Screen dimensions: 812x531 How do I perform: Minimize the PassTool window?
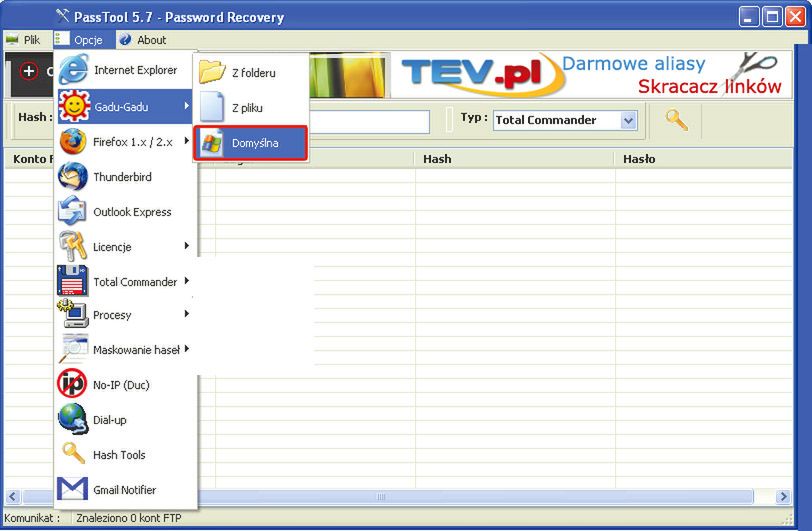click(x=748, y=17)
